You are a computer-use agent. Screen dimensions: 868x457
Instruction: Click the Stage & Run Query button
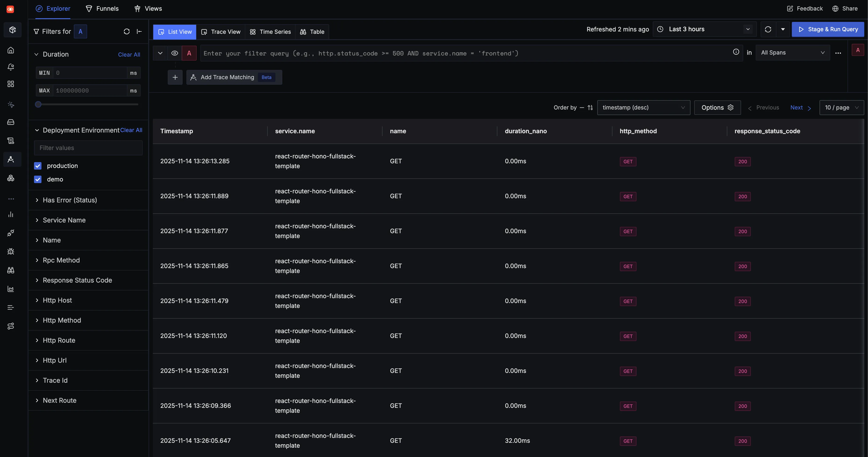(x=828, y=29)
